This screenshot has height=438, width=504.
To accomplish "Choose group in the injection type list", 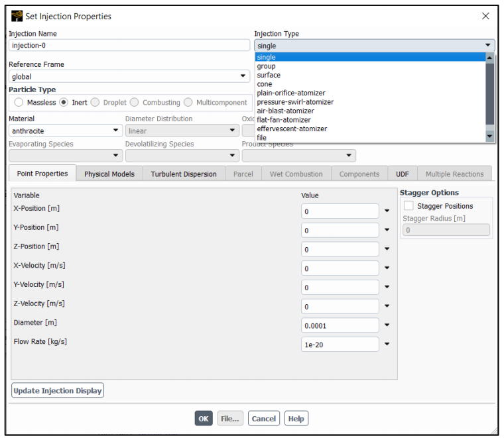I will (370, 66).
